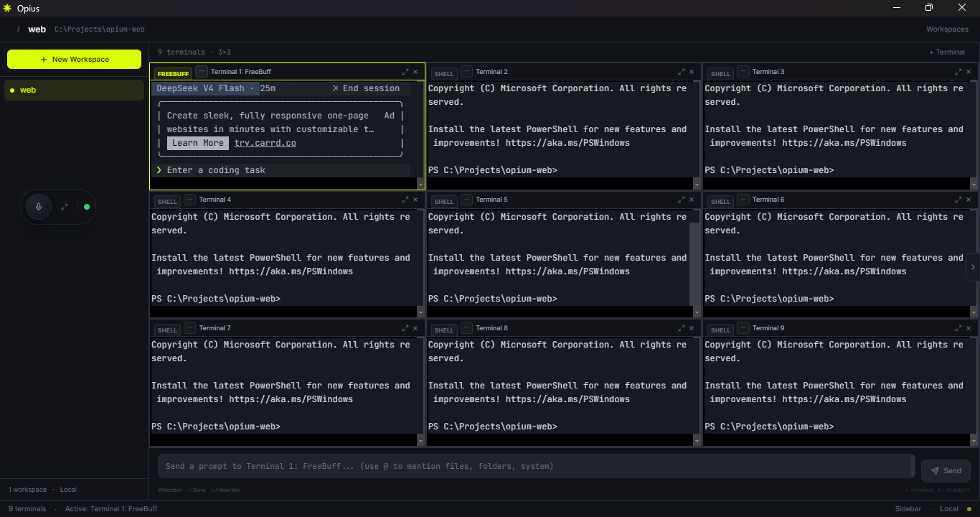
Task: Collapse Terminal 4 with its minus button
Action: point(190,200)
